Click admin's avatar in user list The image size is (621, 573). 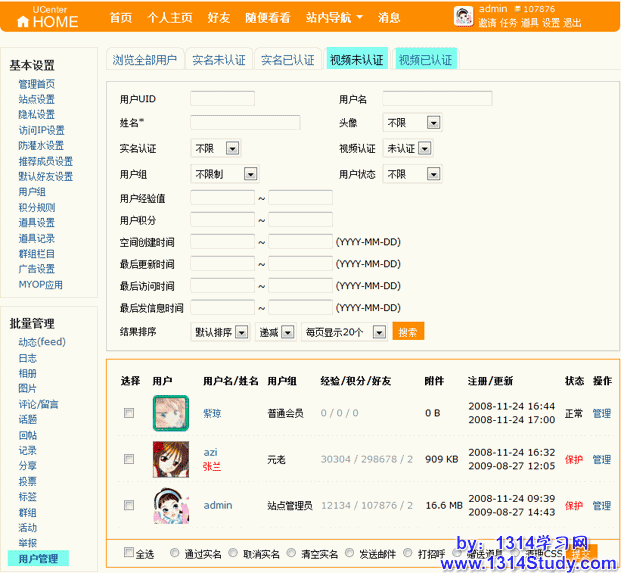(x=170, y=506)
